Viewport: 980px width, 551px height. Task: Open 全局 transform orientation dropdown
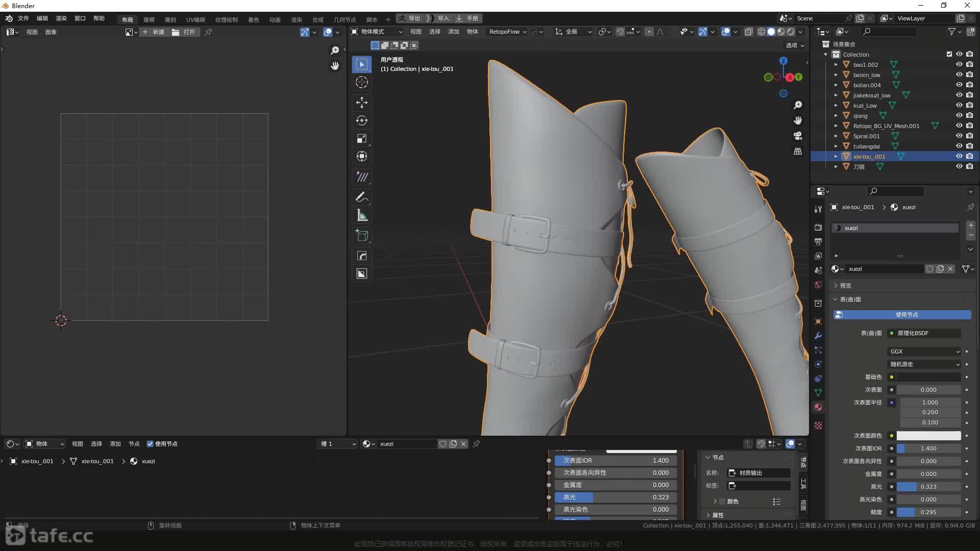click(x=574, y=32)
